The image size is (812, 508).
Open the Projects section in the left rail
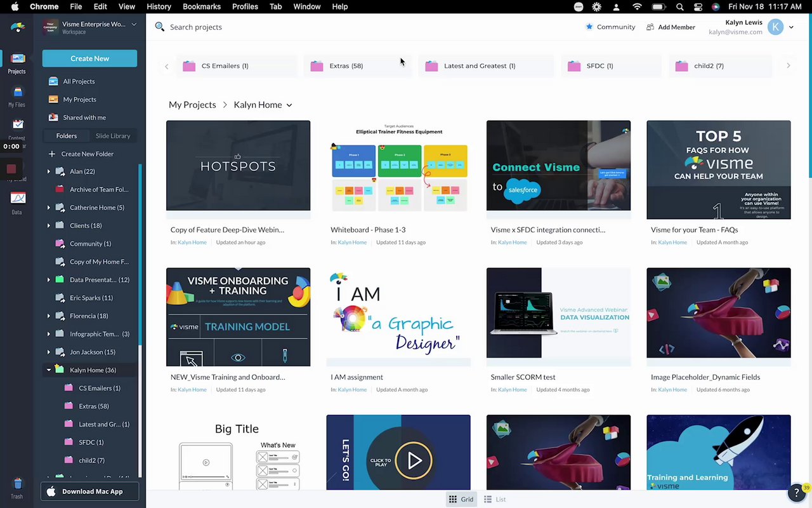click(17, 63)
